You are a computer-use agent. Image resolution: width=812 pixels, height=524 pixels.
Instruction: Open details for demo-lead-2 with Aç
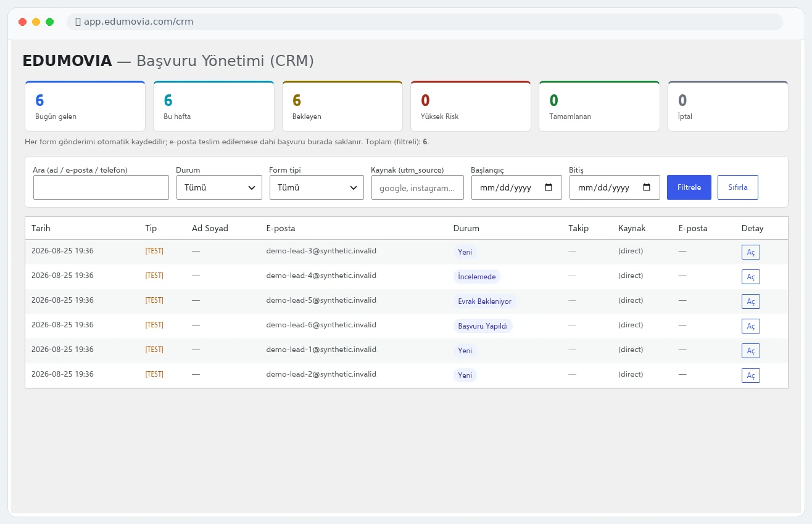(751, 375)
